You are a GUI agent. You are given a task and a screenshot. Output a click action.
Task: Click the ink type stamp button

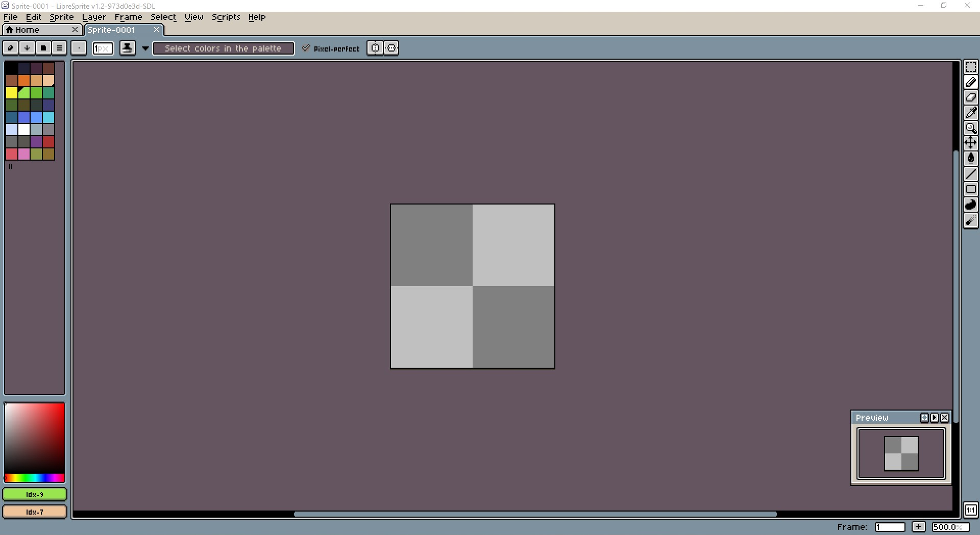tap(127, 48)
